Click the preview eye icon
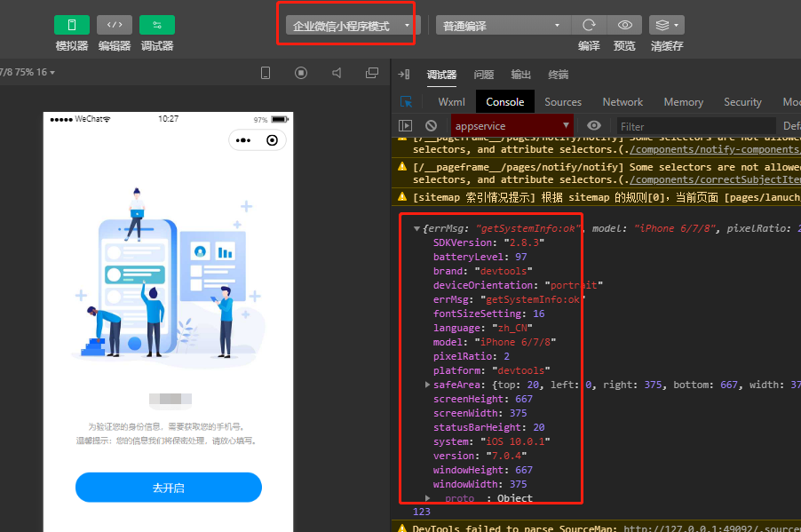This screenshot has width=801, height=532. click(x=625, y=25)
